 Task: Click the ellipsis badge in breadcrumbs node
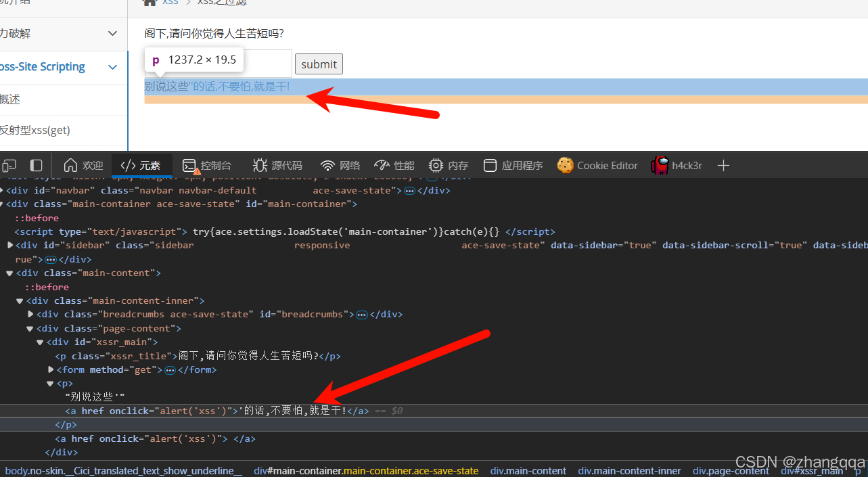pos(362,315)
